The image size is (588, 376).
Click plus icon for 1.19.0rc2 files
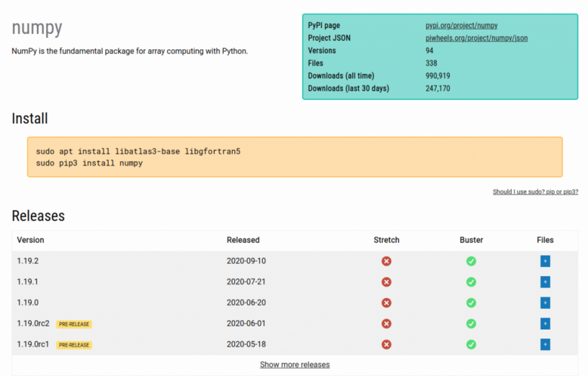point(545,323)
